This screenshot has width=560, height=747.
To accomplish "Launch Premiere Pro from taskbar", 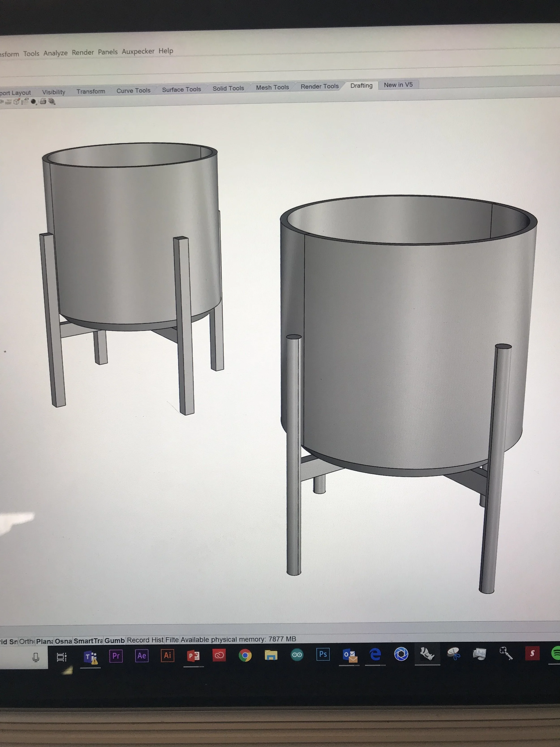I will point(116,656).
